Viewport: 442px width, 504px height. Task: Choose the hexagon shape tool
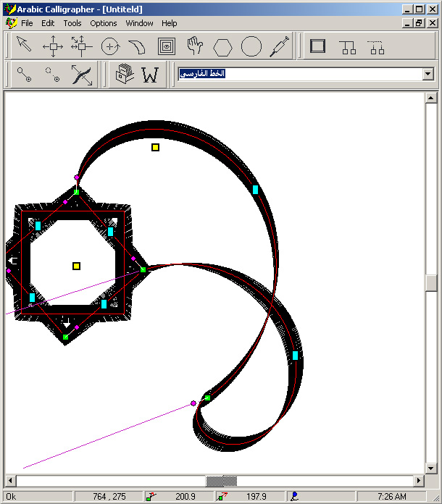[222, 47]
